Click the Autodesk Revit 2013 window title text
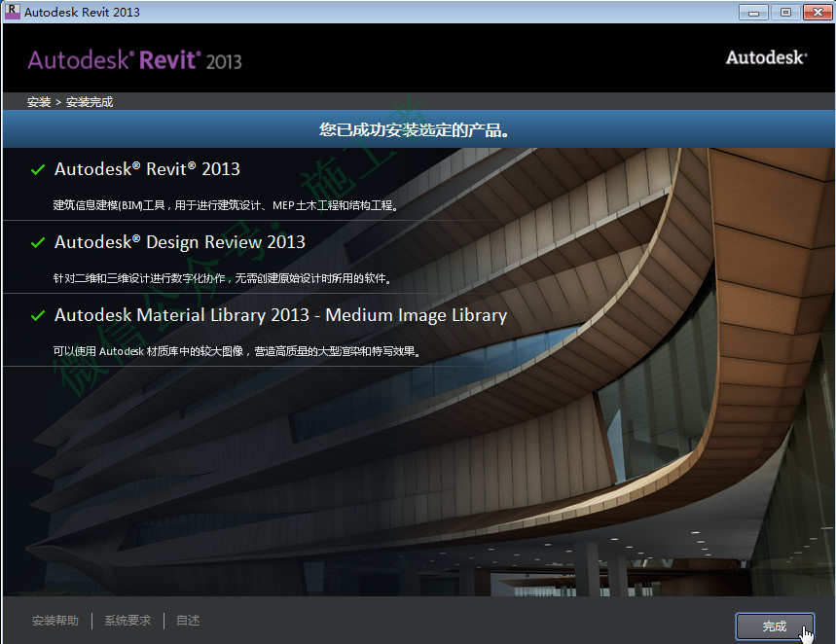This screenshot has width=836, height=644. point(82,12)
